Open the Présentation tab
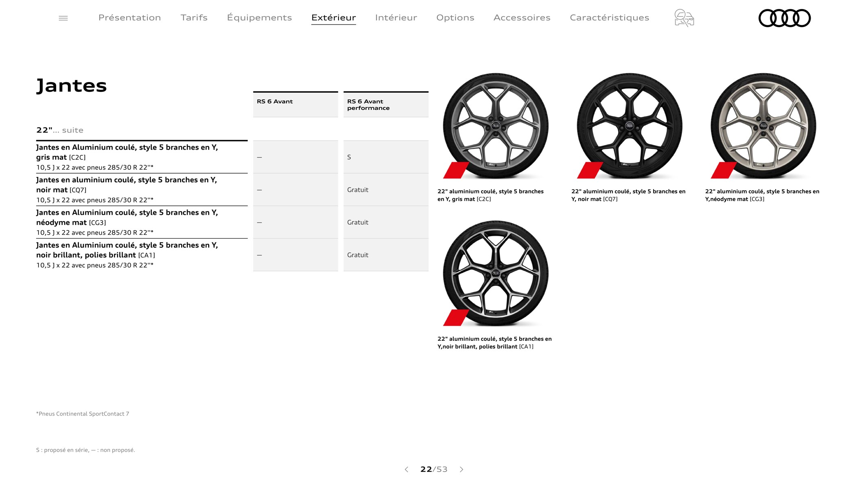Image resolution: width=868 pixels, height=488 pixels. coord(129,17)
